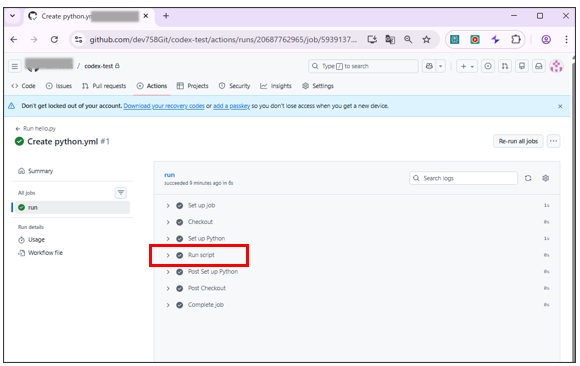The image size is (580, 366).
Task: Click the site information icon in the address bar
Action: click(x=78, y=40)
